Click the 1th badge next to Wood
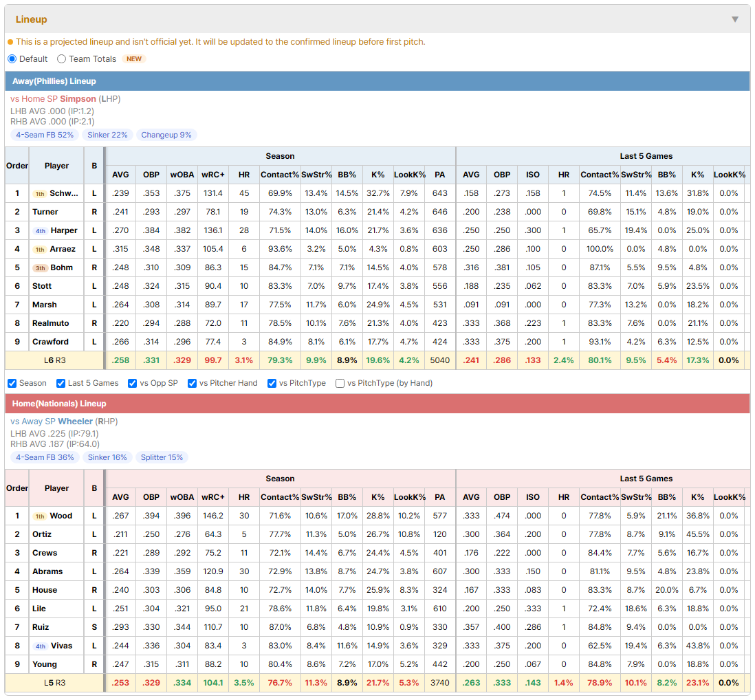755x700 pixels. click(39, 516)
